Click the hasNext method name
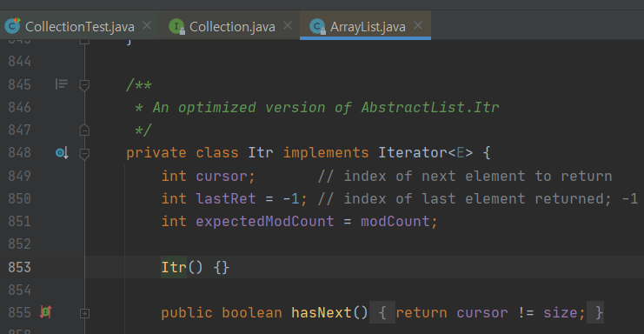Viewport: 644px width, 334px height. (x=322, y=313)
